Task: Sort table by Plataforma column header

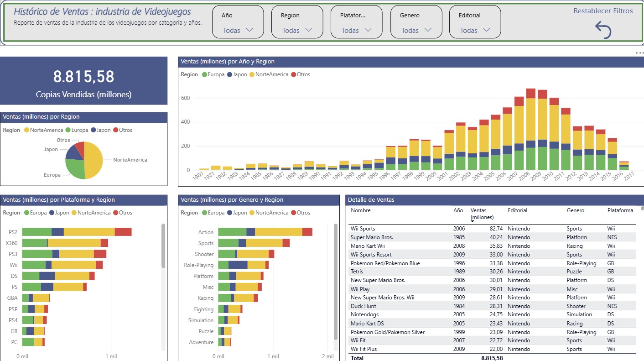Action: 620,210
